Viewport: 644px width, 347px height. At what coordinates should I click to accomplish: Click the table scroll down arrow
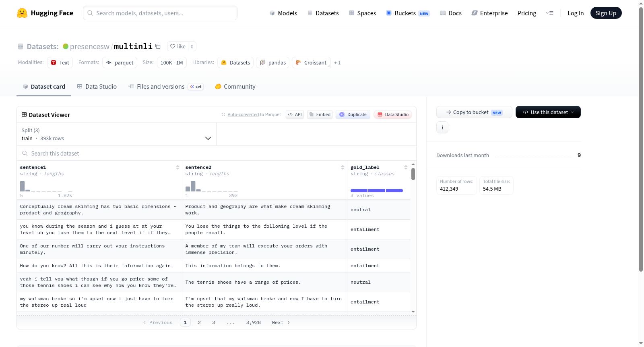413,312
